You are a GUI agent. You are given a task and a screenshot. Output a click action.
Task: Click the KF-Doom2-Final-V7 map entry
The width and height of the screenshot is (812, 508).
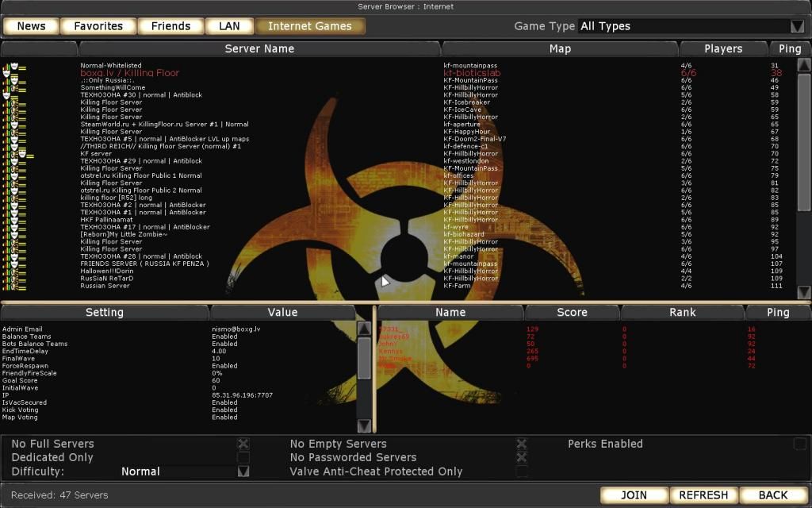[x=475, y=139]
